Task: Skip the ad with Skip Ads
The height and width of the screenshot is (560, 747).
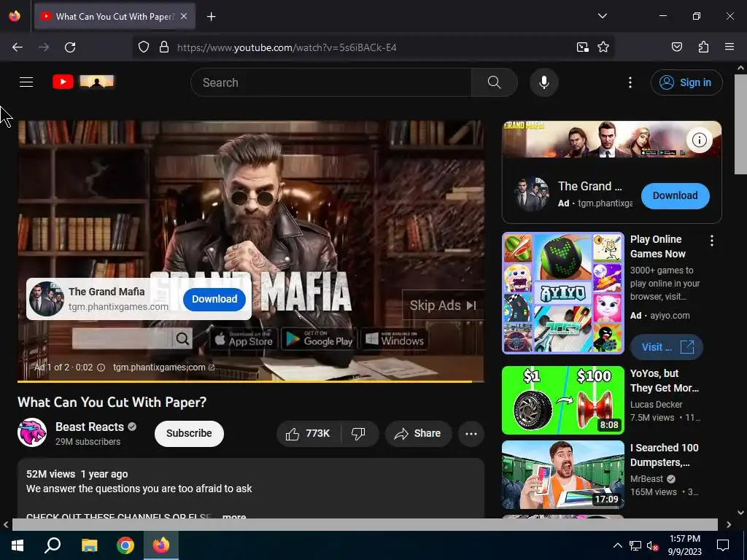Action: point(443,306)
